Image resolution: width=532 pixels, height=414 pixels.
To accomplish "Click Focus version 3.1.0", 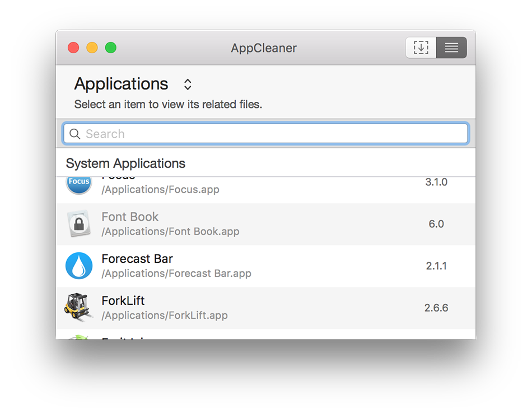I will coord(436,182).
